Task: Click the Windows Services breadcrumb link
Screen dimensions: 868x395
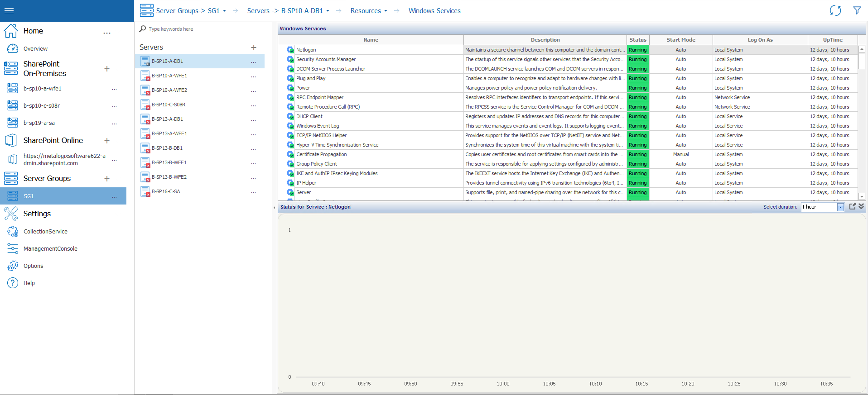Action: pos(434,11)
